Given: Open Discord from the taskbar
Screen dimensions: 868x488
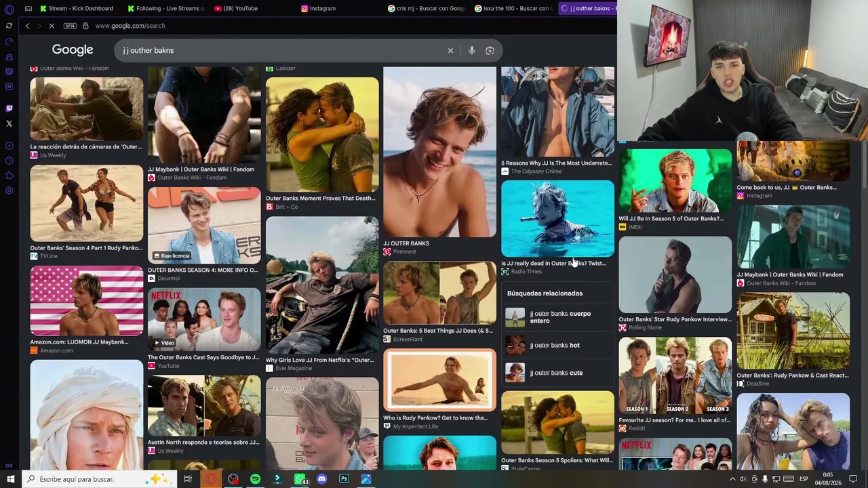Looking at the screenshot, I should (322, 479).
